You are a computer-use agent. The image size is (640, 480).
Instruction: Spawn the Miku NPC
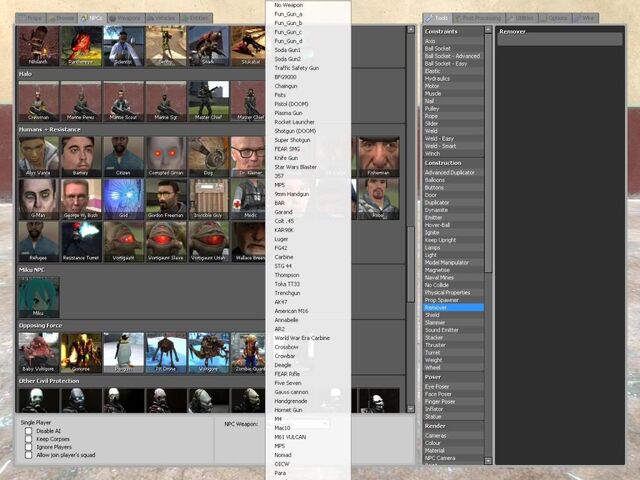point(38,297)
